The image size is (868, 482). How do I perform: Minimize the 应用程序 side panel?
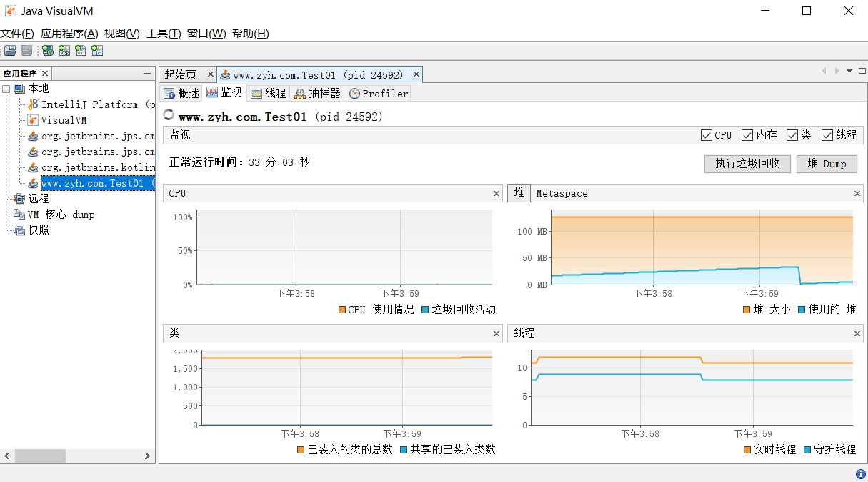(147, 74)
